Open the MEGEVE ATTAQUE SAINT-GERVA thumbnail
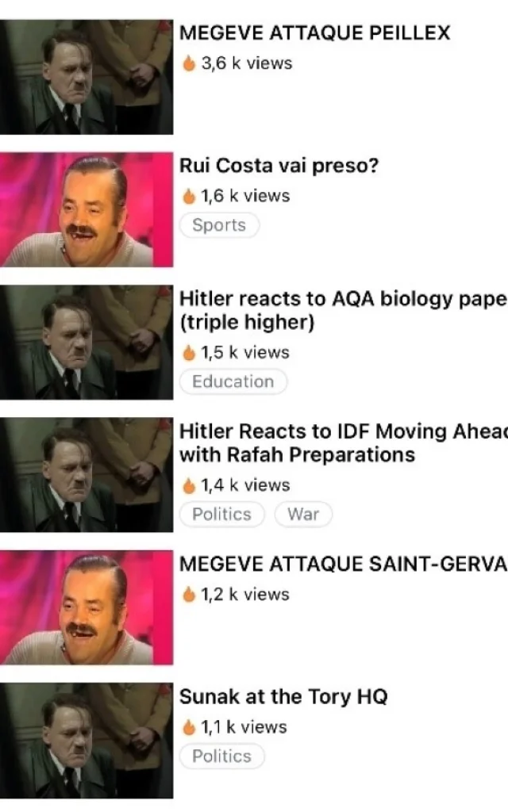The width and height of the screenshot is (508, 812). click(87, 607)
